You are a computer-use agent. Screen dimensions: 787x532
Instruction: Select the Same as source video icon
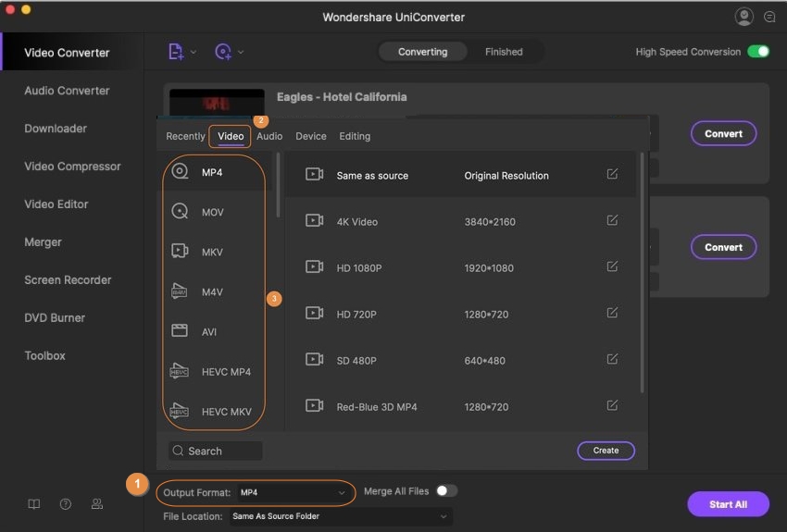pos(314,174)
